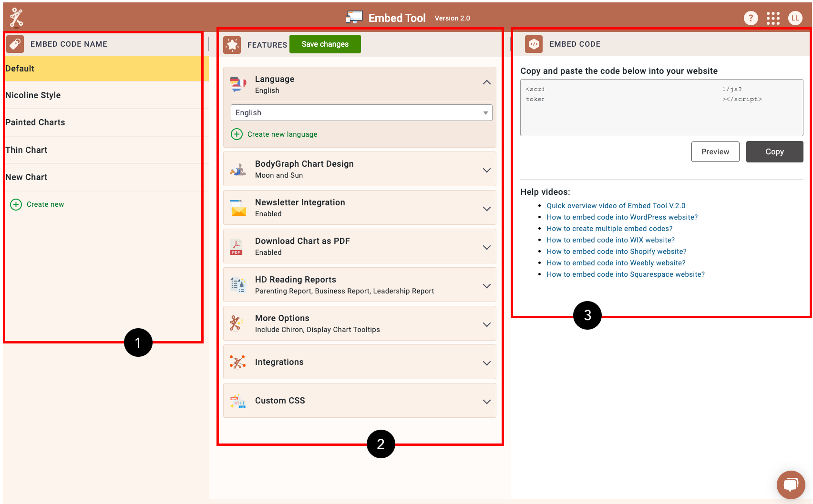
Task: Select the Thin Chart embed code
Action: [x=107, y=150]
